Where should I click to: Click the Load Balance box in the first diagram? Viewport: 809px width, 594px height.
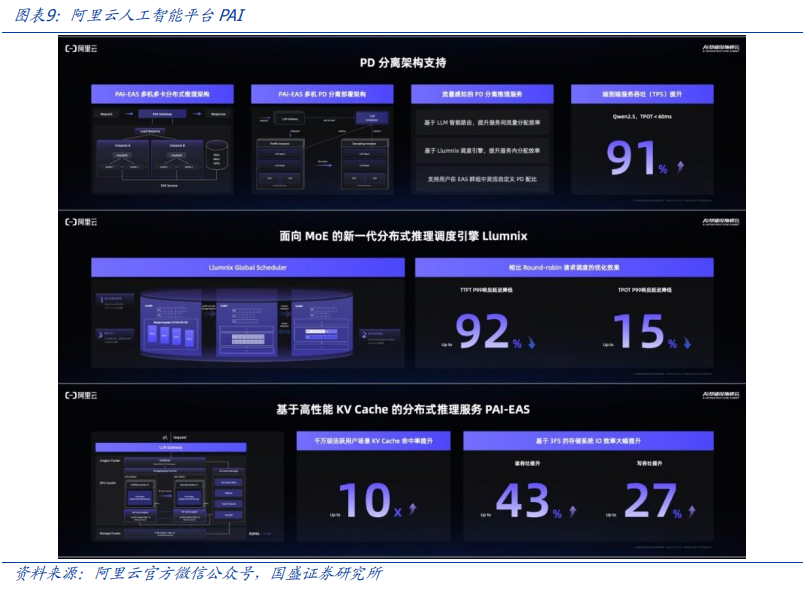coord(150,131)
